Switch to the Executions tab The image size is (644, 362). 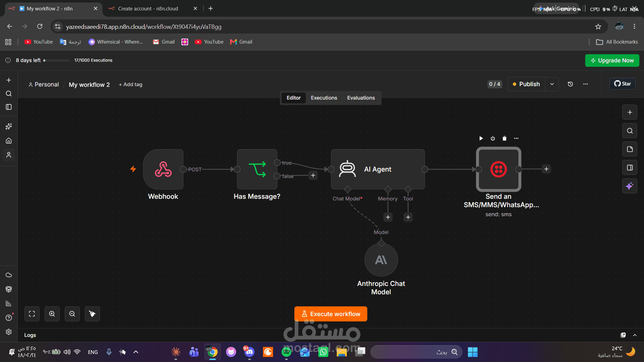324,98
